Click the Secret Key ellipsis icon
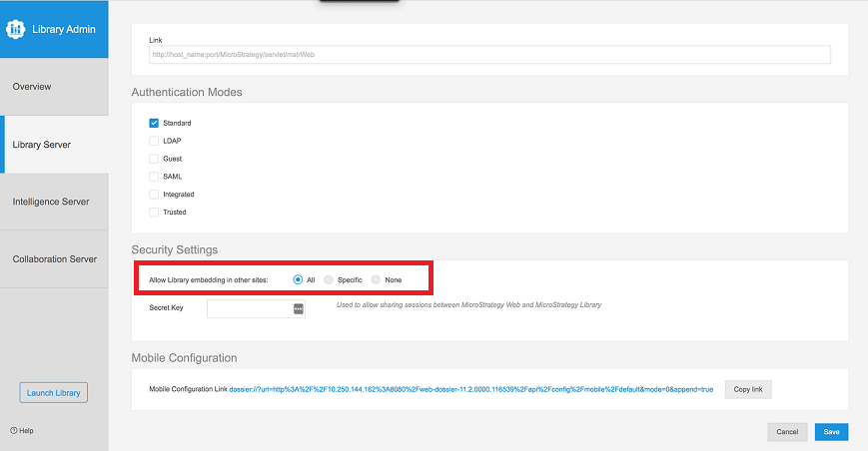 tap(299, 308)
